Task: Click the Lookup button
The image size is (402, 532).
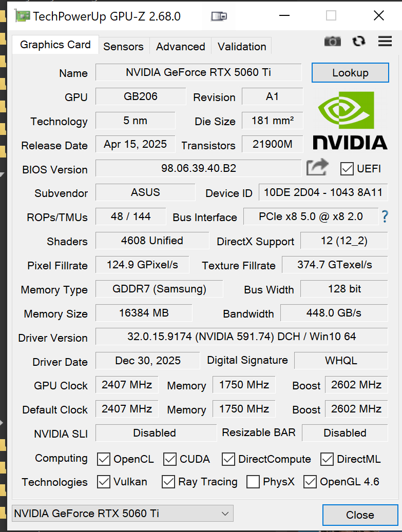Action: pos(350,73)
